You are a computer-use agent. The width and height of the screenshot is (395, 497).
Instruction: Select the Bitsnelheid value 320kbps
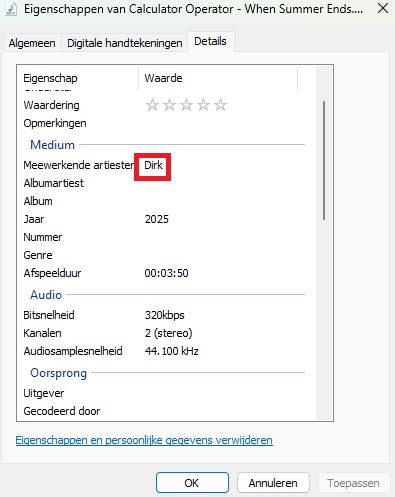[165, 315]
